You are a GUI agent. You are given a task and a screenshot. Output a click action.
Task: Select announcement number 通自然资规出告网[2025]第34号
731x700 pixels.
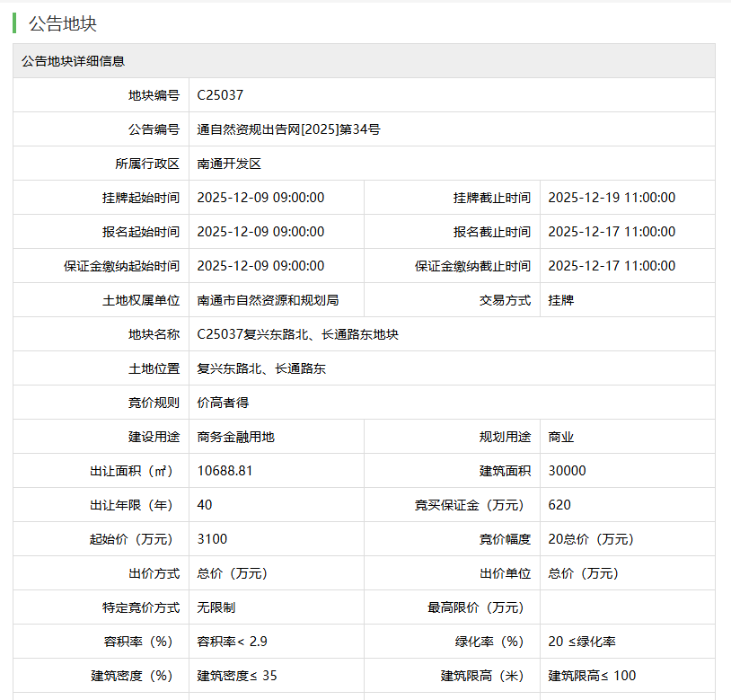click(x=289, y=128)
